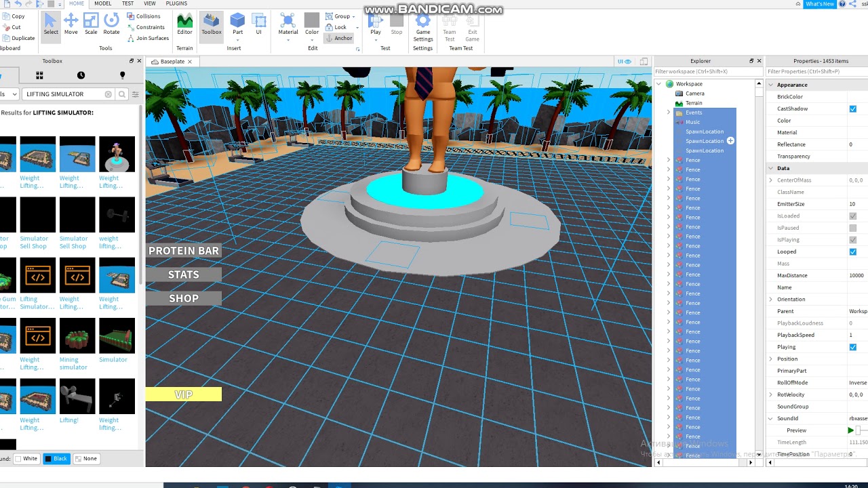Toggle UI visibility in the viewport

click(x=624, y=62)
